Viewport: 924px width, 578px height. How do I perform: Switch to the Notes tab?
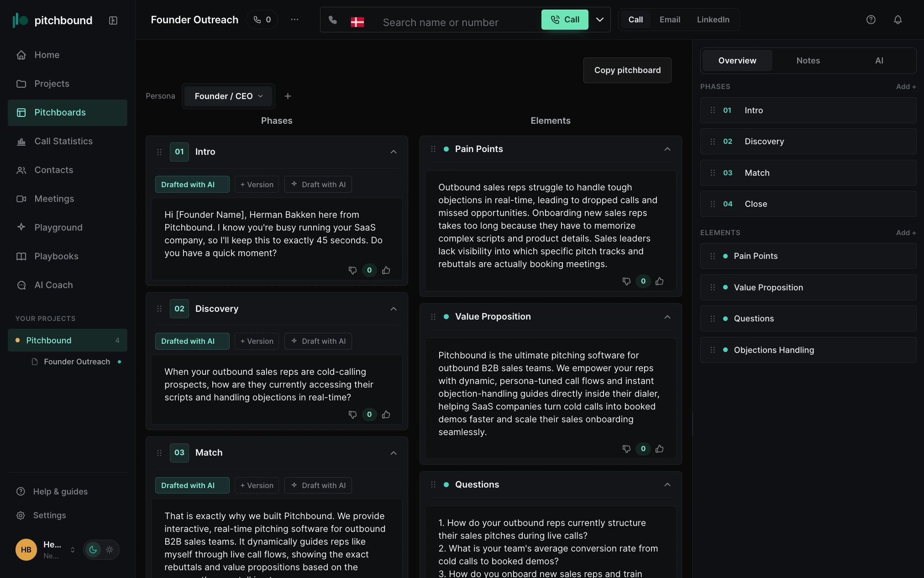coord(808,61)
